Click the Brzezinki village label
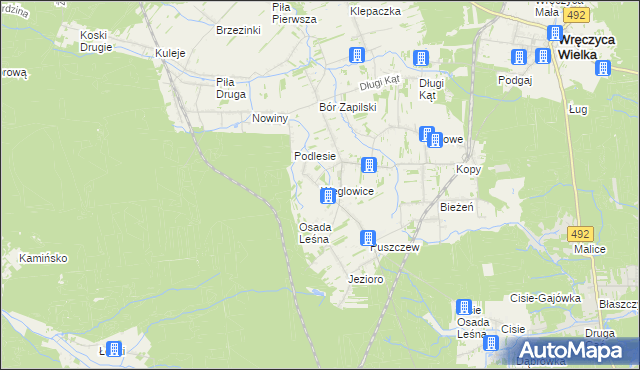Image resolution: width=640 pixels, height=370 pixels. pos(238,30)
